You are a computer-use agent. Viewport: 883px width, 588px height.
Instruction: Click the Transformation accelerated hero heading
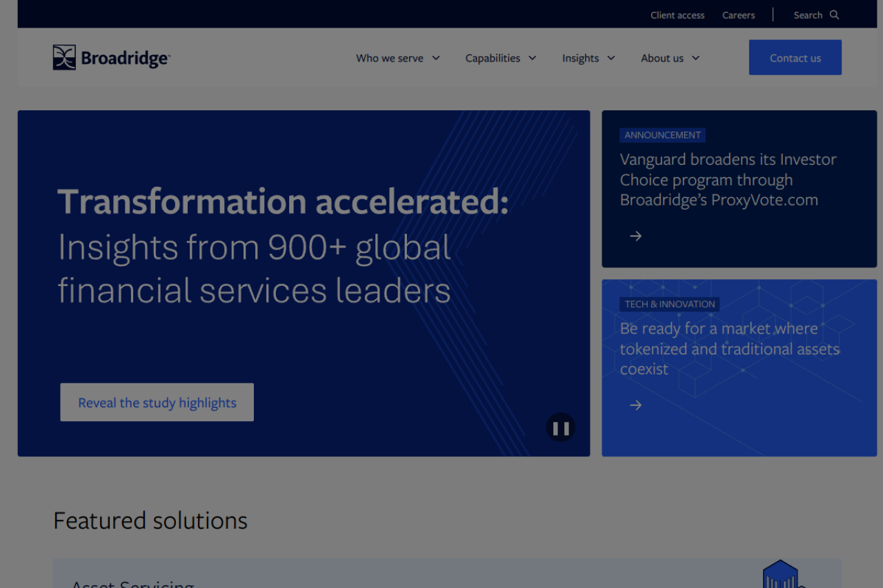(283, 202)
